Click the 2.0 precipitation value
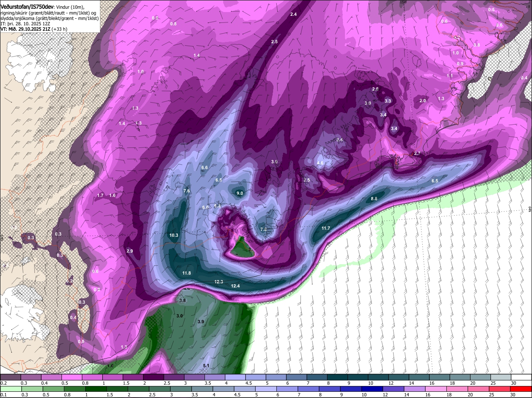This screenshot has width=532, height=398. tap(423, 101)
